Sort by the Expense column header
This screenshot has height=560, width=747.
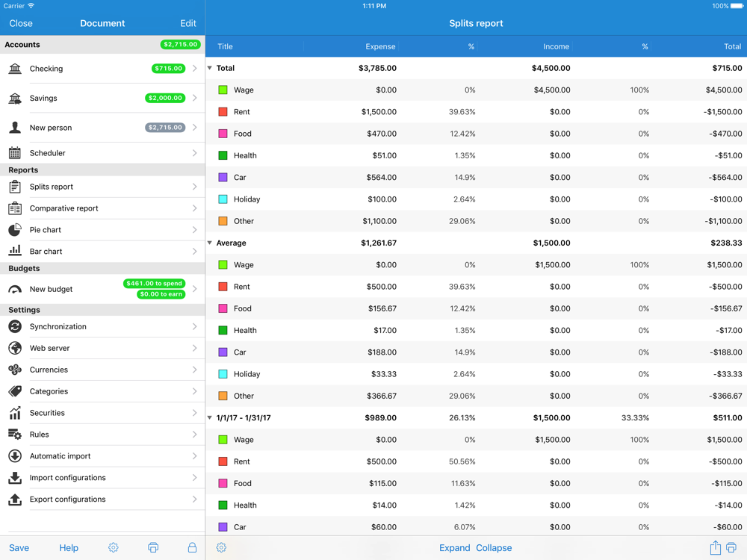(380, 46)
